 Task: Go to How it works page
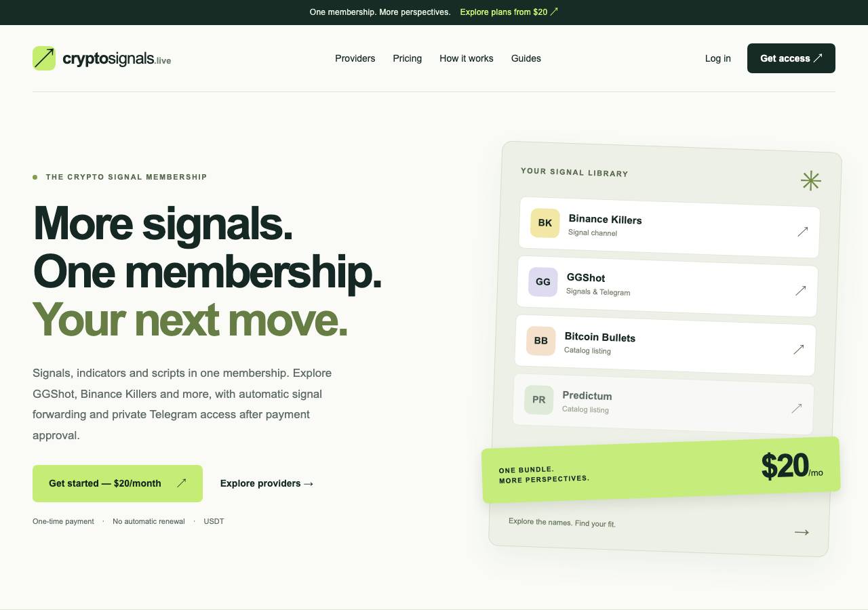click(467, 58)
